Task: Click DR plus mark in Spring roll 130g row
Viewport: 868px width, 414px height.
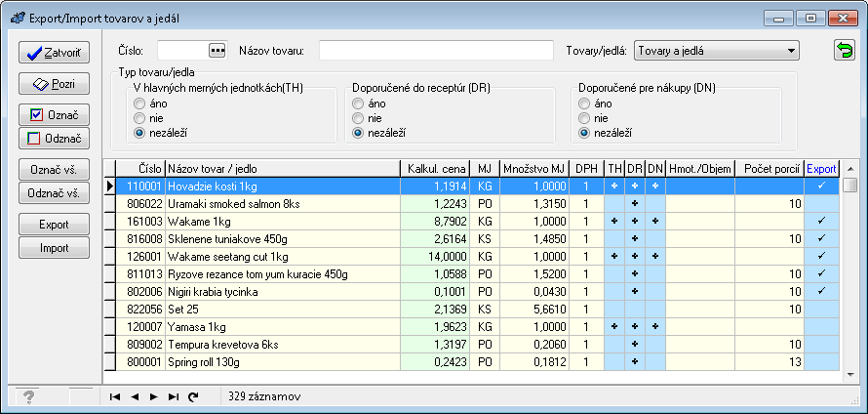Action: (x=635, y=362)
